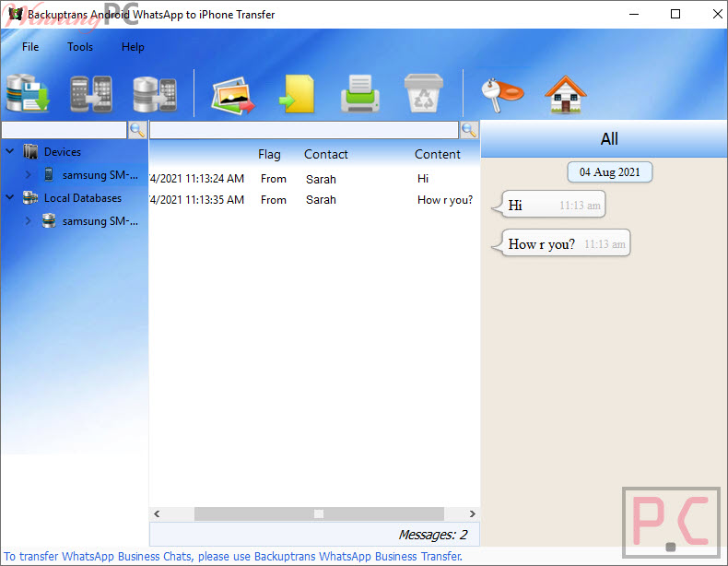The width and height of the screenshot is (728, 566).
Task: Select samsung SM-... under Local Databases
Action: pos(100,221)
